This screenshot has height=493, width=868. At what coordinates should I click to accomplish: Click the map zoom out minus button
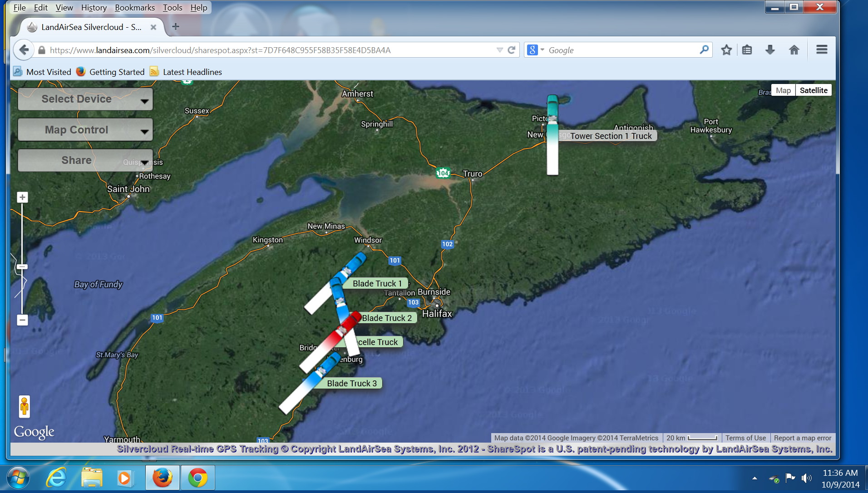pos(22,320)
